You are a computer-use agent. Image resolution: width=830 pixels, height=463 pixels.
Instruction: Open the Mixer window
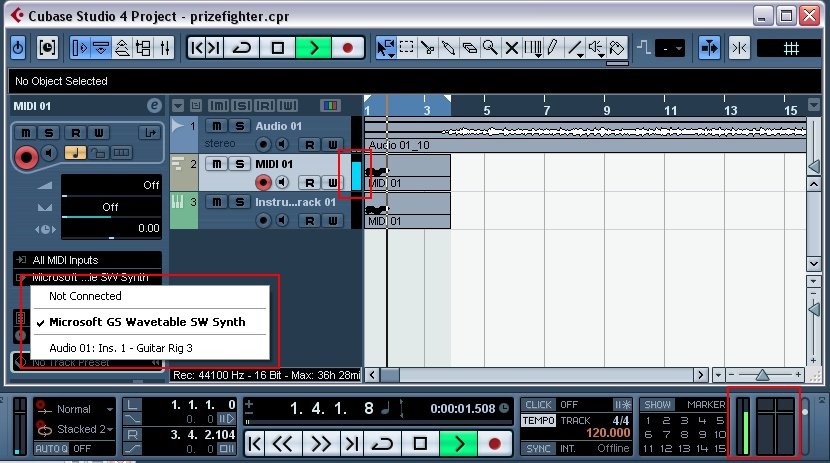point(165,48)
